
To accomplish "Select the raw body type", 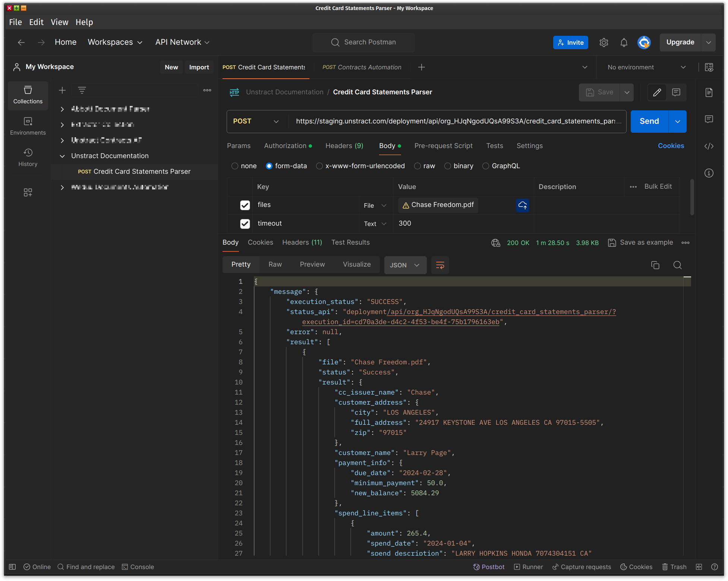I will pyautogui.click(x=417, y=166).
